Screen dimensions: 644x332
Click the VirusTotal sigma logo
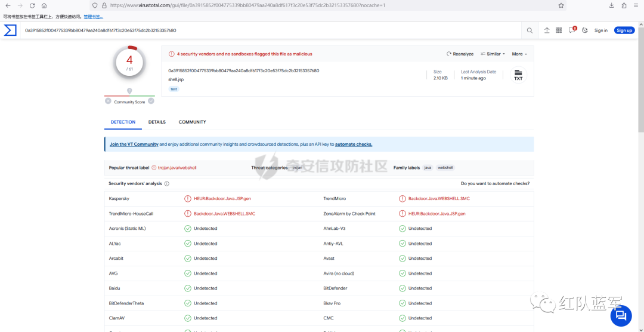click(x=10, y=30)
